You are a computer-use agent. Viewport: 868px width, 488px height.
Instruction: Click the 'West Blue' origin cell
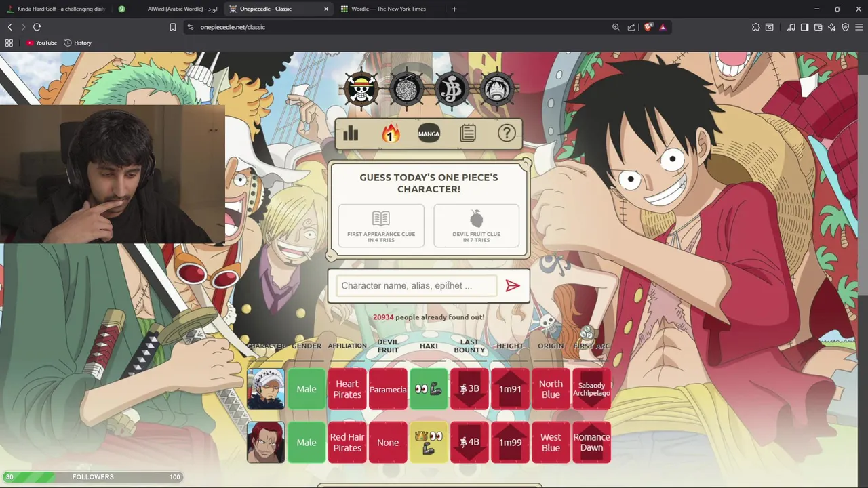click(x=551, y=442)
